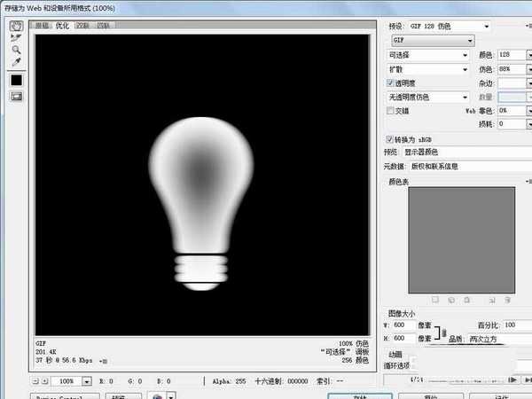This screenshot has height=399, width=532.
Task: Click the black eyedropper color swatch
Action: pyautogui.click(x=16, y=80)
